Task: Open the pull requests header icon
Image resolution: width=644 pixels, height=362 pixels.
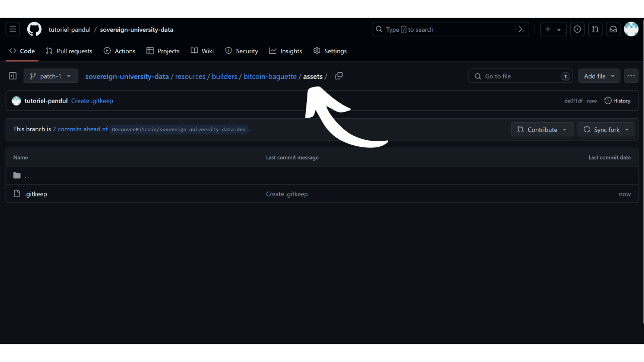Action: click(595, 29)
